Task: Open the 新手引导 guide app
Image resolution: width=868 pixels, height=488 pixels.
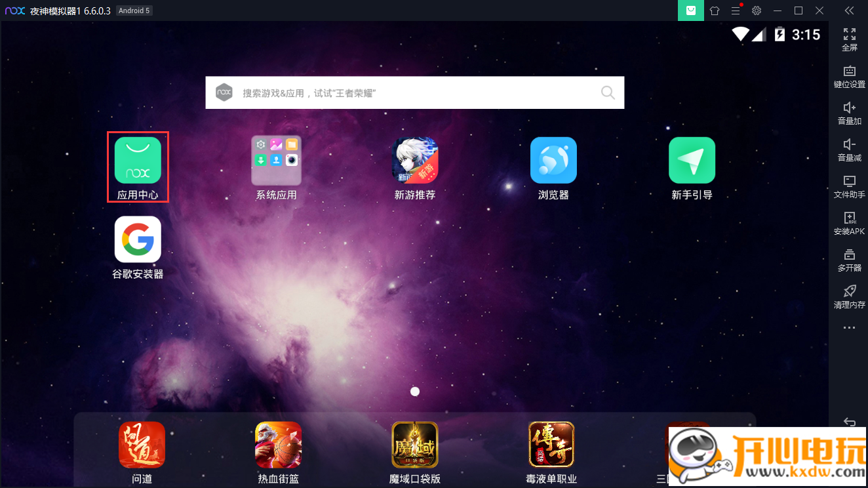Action: pos(692,161)
